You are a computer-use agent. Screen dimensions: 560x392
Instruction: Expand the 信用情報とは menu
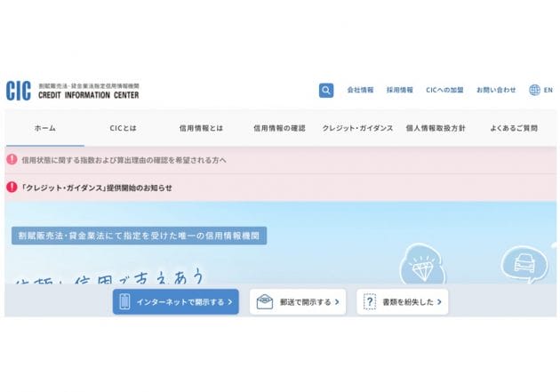pos(201,128)
